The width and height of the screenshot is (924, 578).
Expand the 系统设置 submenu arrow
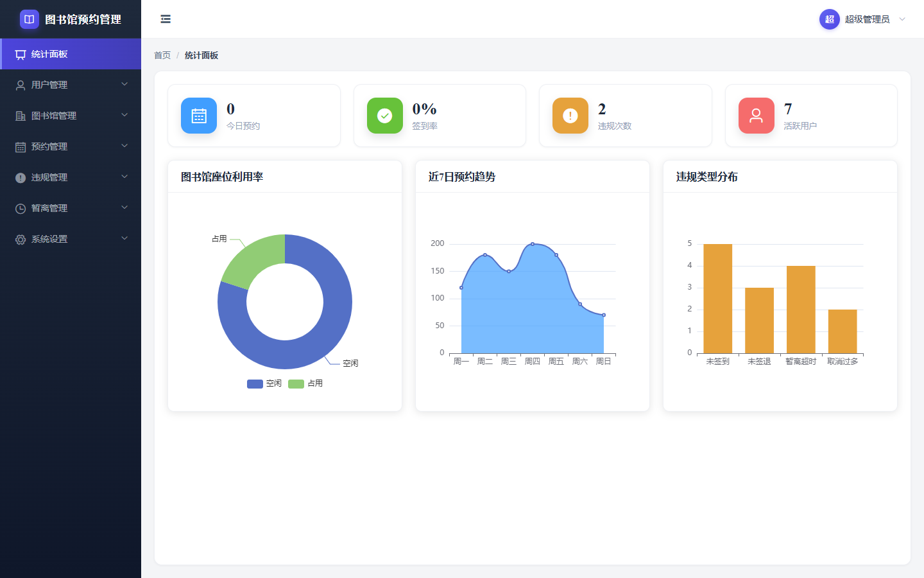click(124, 238)
